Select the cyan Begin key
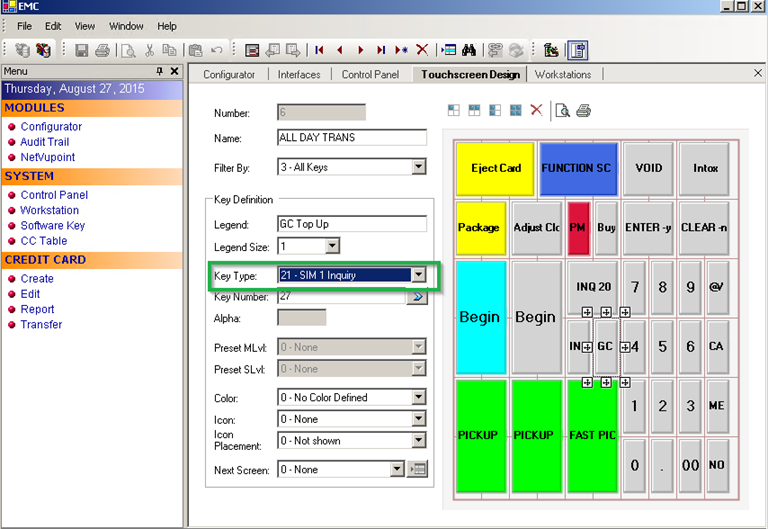768x529 pixels. (x=480, y=317)
